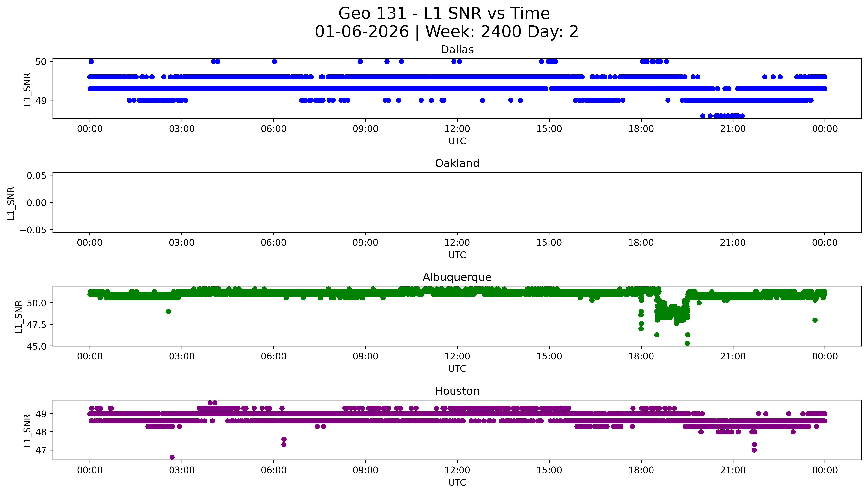Click the first blue Dallas point at 50
This screenshot has height=494, width=868.
coord(91,61)
